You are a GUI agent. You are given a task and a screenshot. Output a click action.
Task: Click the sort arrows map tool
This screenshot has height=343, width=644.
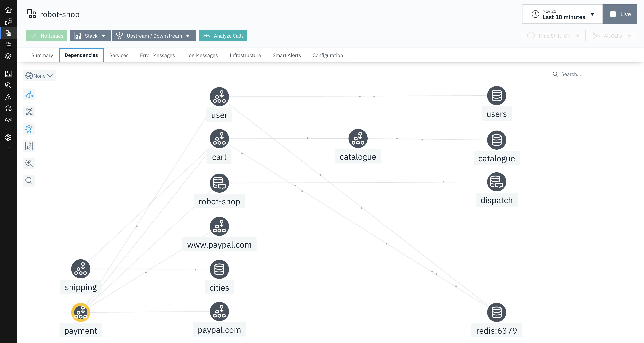[x=29, y=146]
